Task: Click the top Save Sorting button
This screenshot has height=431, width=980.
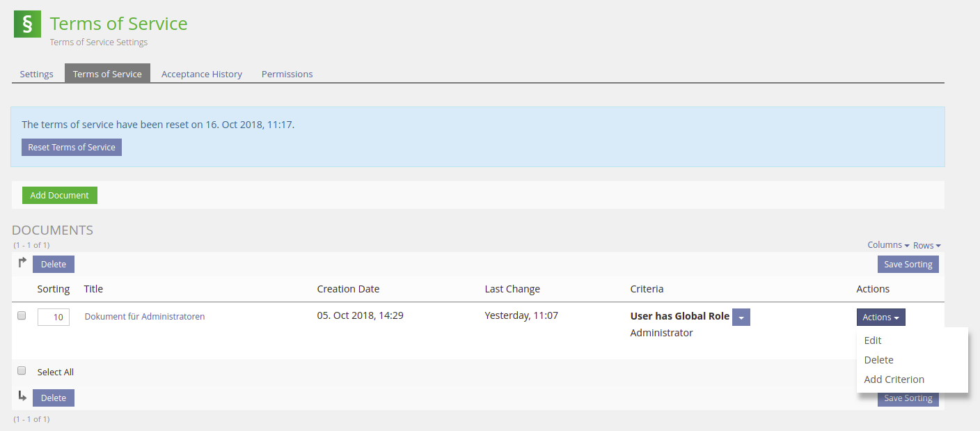Action: pos(908,265)
